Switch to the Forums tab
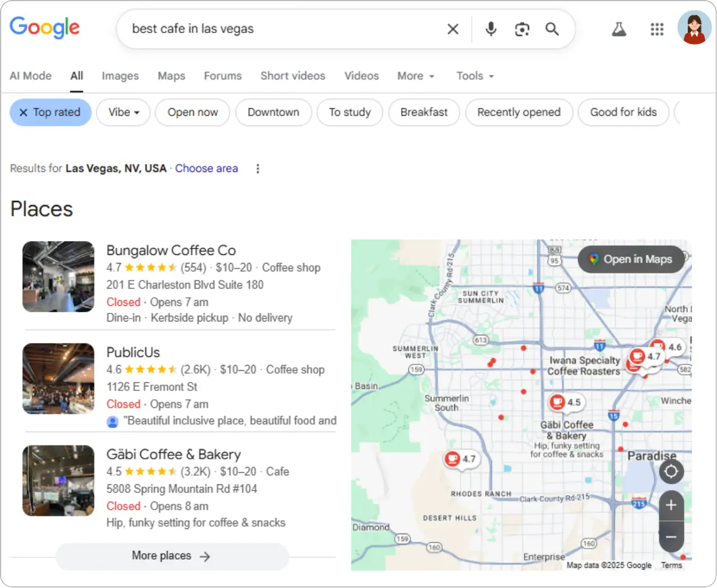Image resolution: width=717 pixels, height=588 pixels. (x=223, y=76)
